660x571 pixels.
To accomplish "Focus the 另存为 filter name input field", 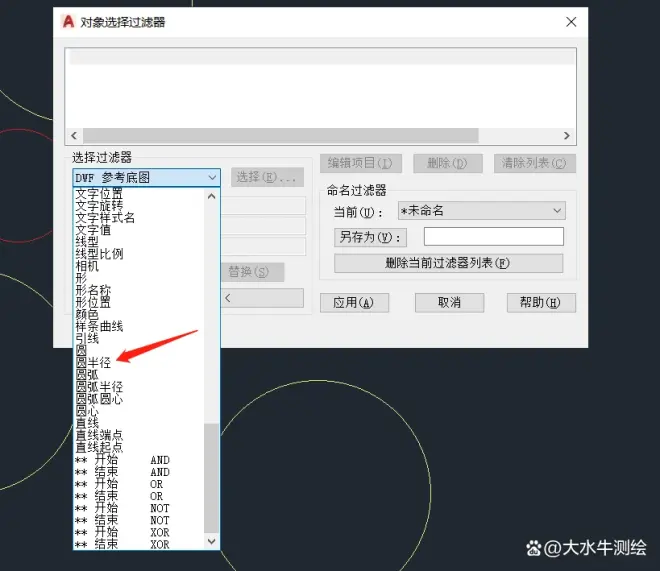I will tap(494, 236).
